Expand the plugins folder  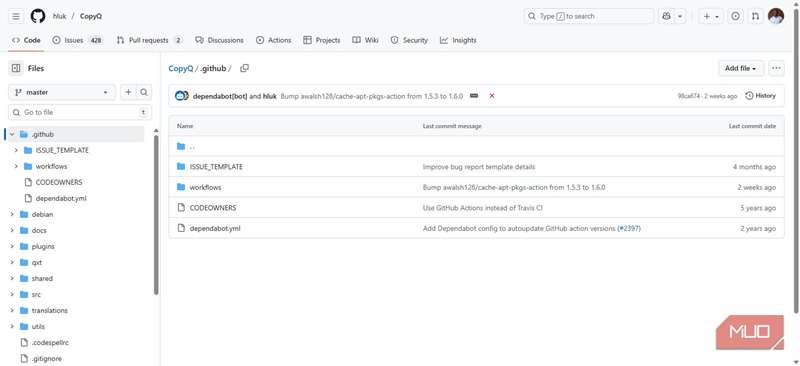pos(12,246)
